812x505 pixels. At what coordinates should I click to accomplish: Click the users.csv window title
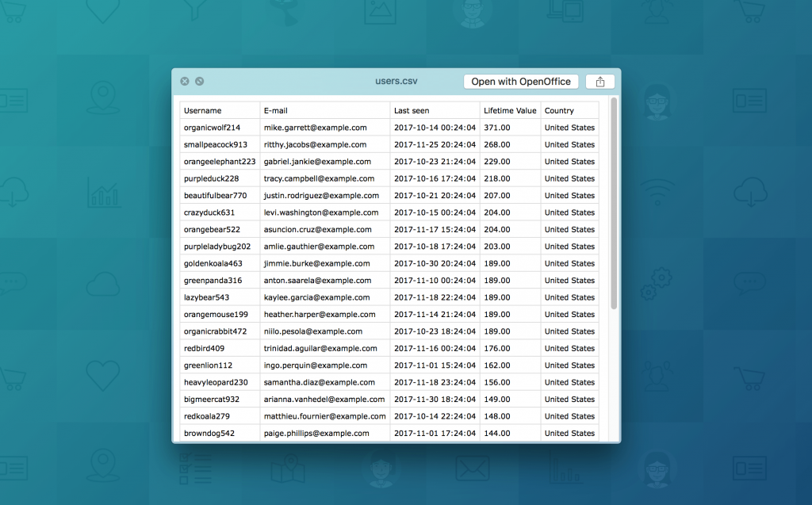(x=396, y=82)
